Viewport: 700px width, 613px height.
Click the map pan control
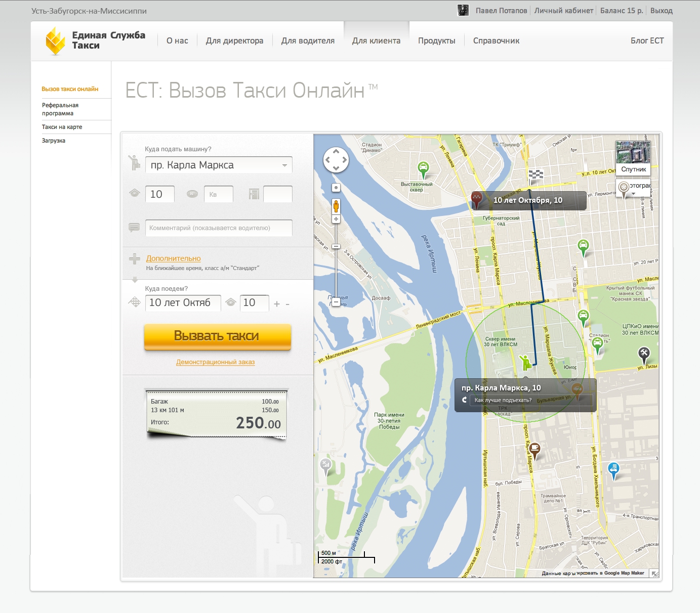tap(336, 160)
